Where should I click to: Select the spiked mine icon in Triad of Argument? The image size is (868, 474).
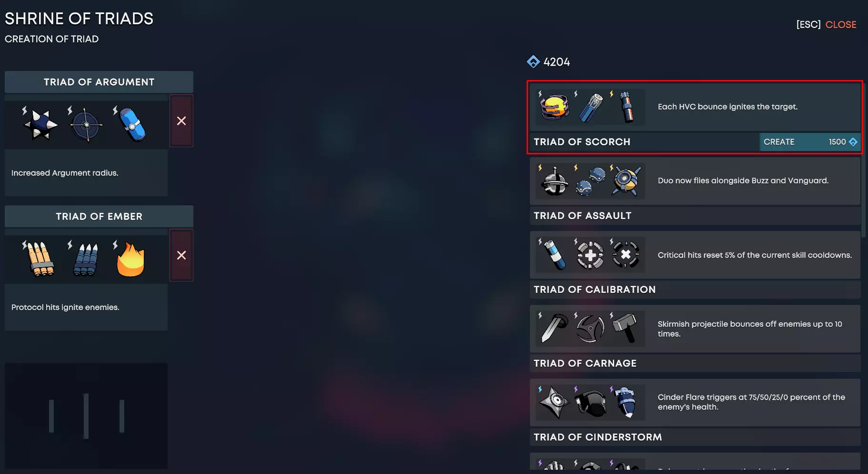40,124
